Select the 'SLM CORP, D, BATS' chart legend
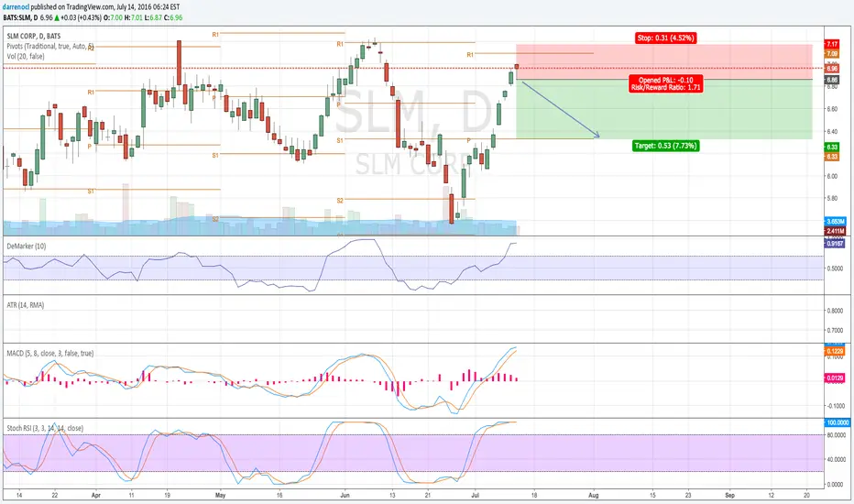 [x=34, y=36]
